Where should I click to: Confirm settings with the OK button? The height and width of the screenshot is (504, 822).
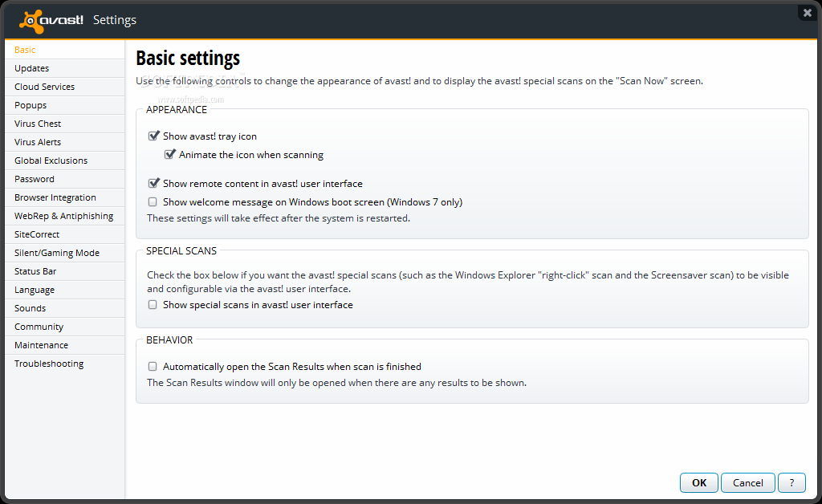(699, 482)
